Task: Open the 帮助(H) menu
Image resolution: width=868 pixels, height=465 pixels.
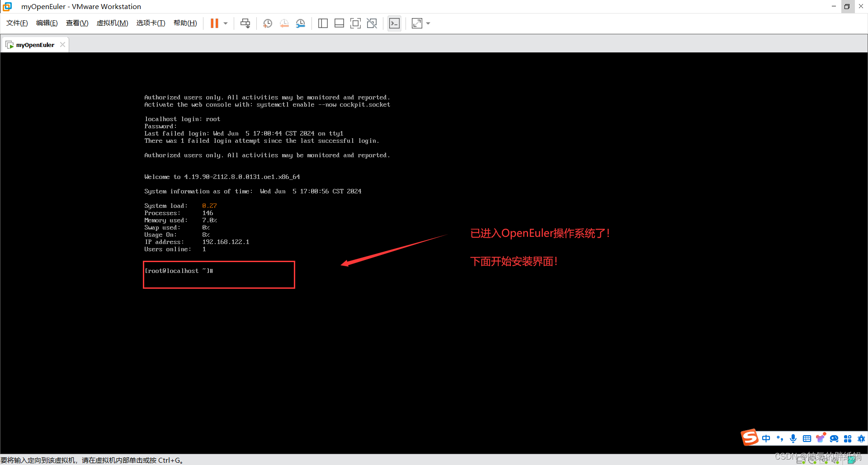Action: (x=185, y=23)
